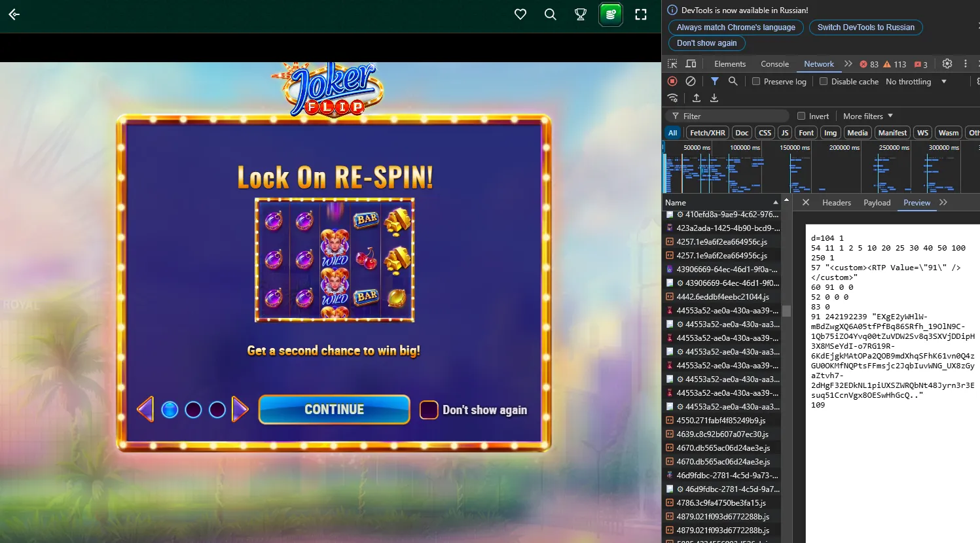Switch to the Console panel tab
This screenshot has width=980, height=543.
coord(774,63)
